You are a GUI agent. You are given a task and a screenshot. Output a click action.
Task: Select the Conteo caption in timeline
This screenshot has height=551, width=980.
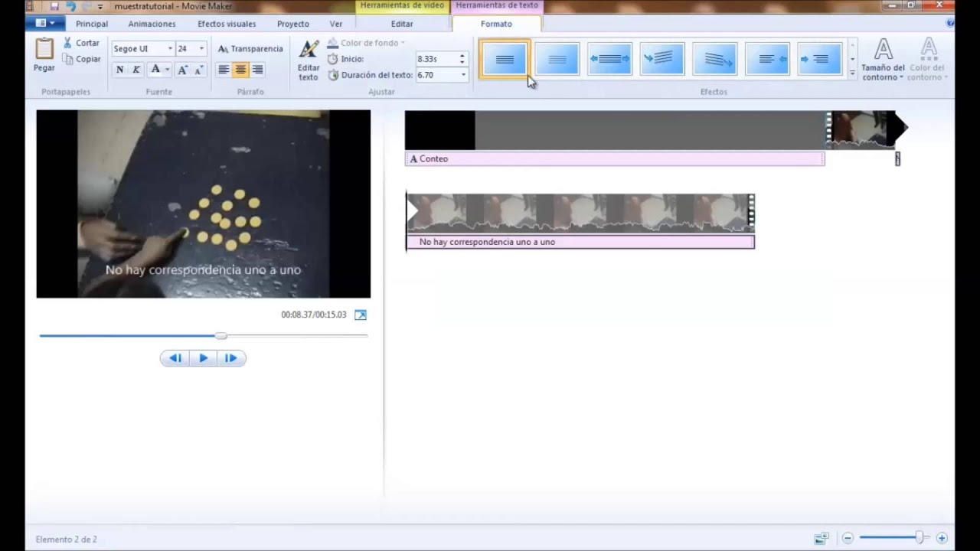(x=615, y=158)
